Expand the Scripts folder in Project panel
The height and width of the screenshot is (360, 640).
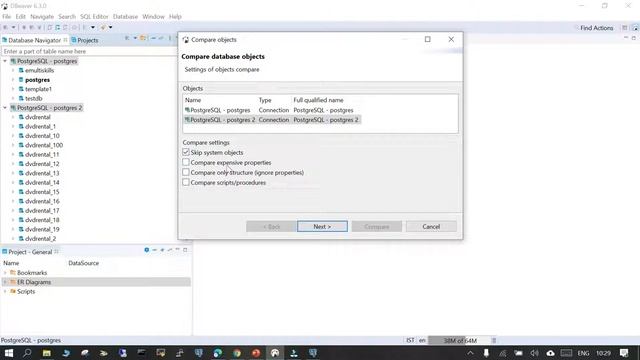coord(5,291)
